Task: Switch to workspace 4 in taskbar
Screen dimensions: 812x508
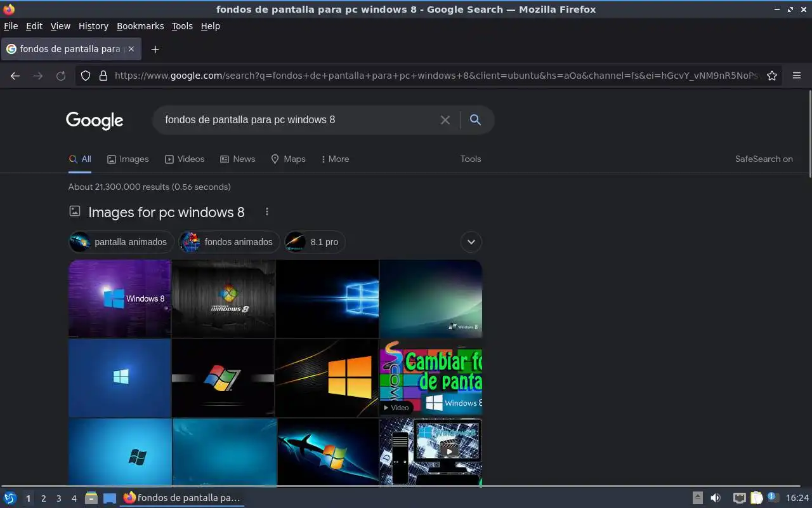Action: point(74,498)
